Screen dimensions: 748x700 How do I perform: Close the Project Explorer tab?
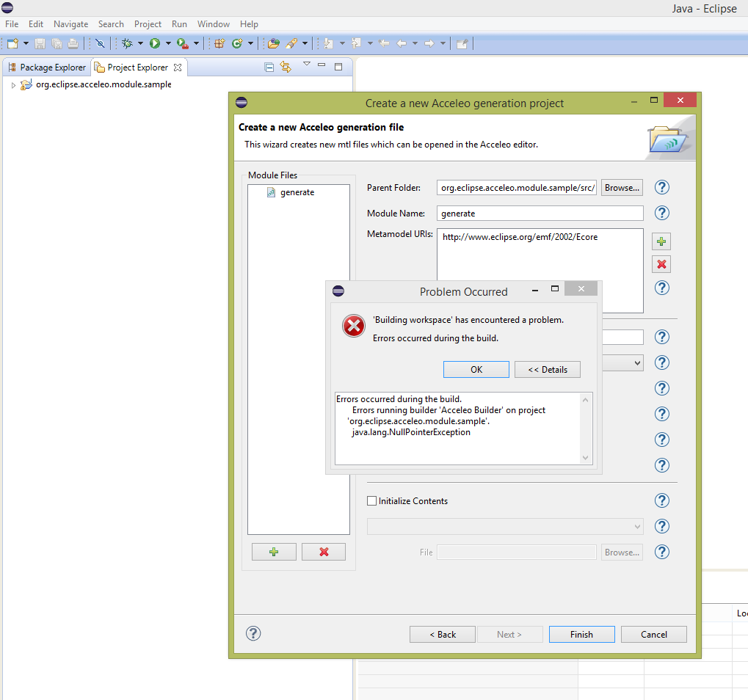178,68
